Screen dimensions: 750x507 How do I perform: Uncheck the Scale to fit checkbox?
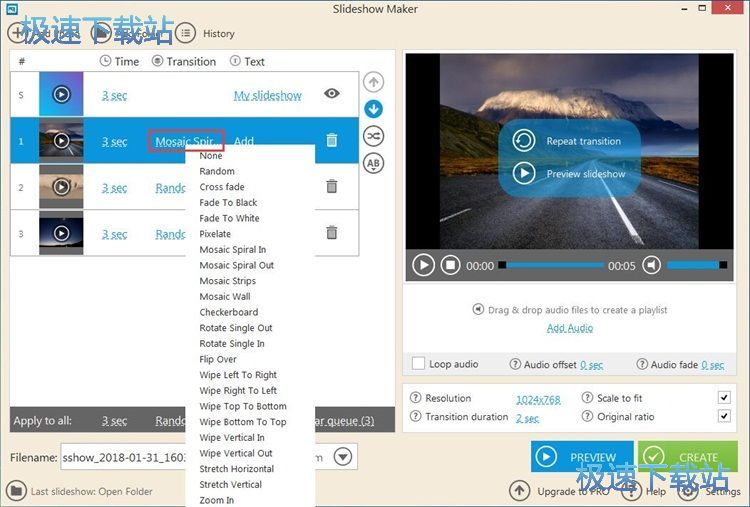pyautogui.click(x=724, y=398)
